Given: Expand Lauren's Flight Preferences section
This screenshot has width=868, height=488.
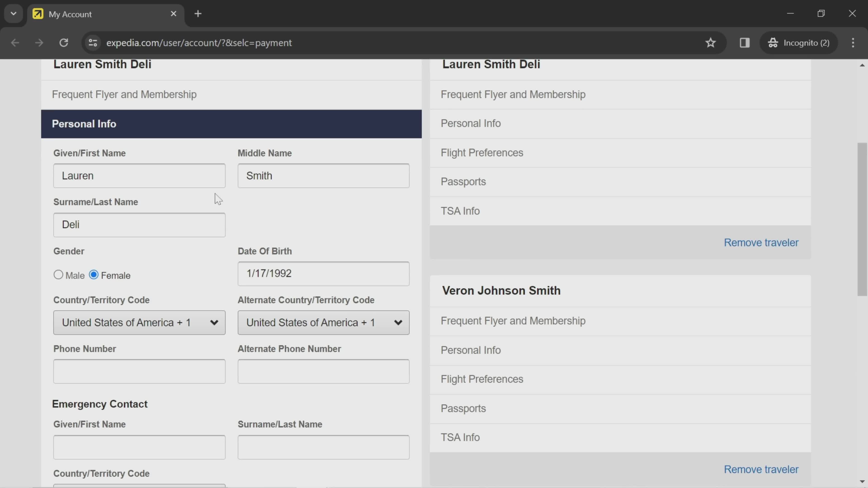Looking at the screenshot, I should click(620, 153).
